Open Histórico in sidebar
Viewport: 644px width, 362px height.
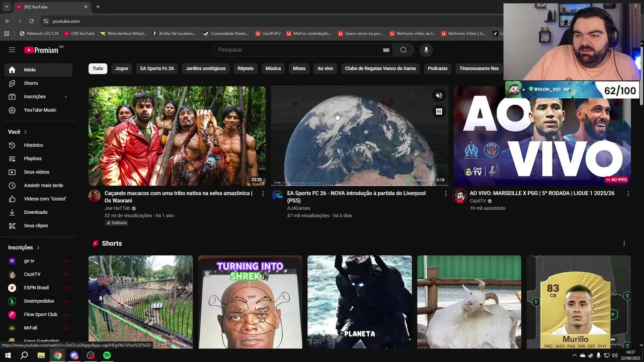coord(38,145)
